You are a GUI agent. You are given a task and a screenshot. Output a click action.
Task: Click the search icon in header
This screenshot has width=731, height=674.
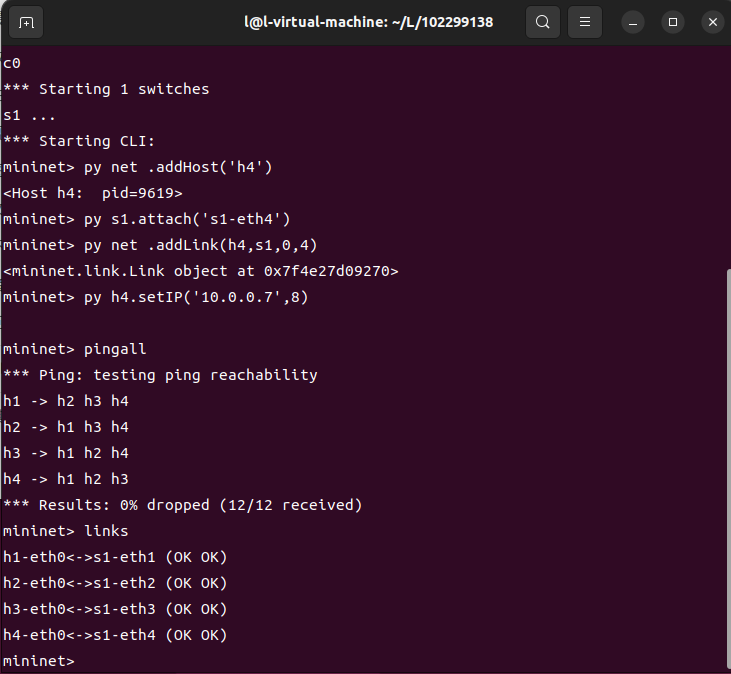click(x=542, y=22)
